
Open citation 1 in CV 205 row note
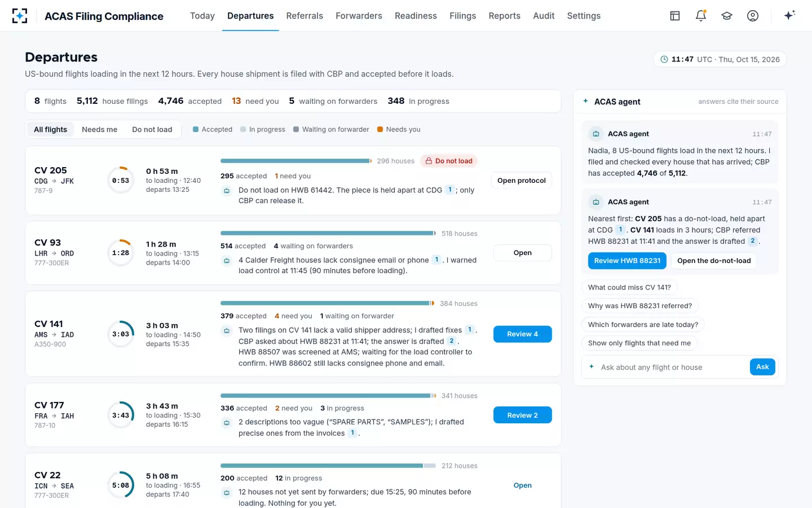coord(449,190)
